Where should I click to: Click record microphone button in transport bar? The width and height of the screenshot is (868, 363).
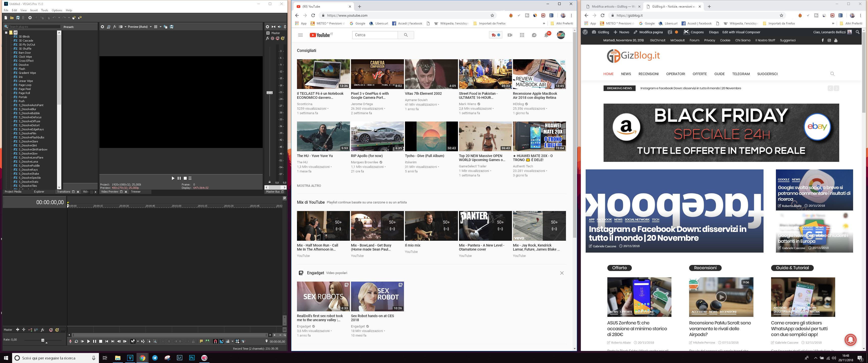(70, 342)
